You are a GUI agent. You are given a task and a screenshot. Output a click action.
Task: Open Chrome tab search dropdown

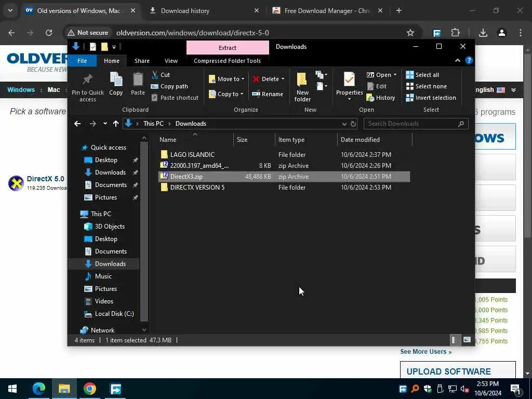click(x=10, y=10)
